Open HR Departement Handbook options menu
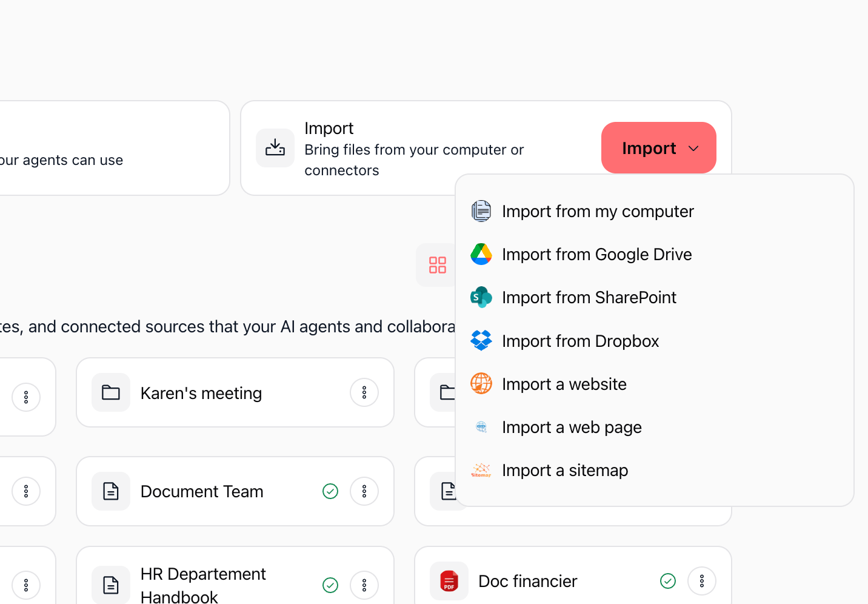 (x=364, y=585)
